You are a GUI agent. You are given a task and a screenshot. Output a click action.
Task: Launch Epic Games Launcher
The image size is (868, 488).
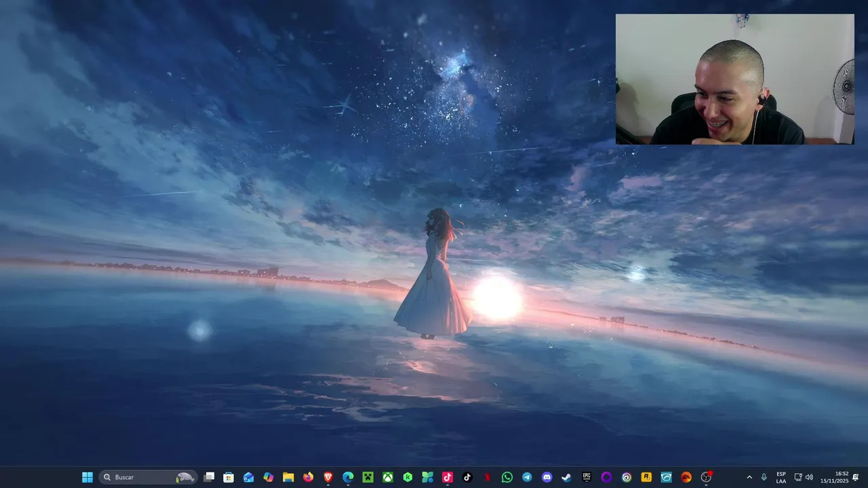coord(587,477)
